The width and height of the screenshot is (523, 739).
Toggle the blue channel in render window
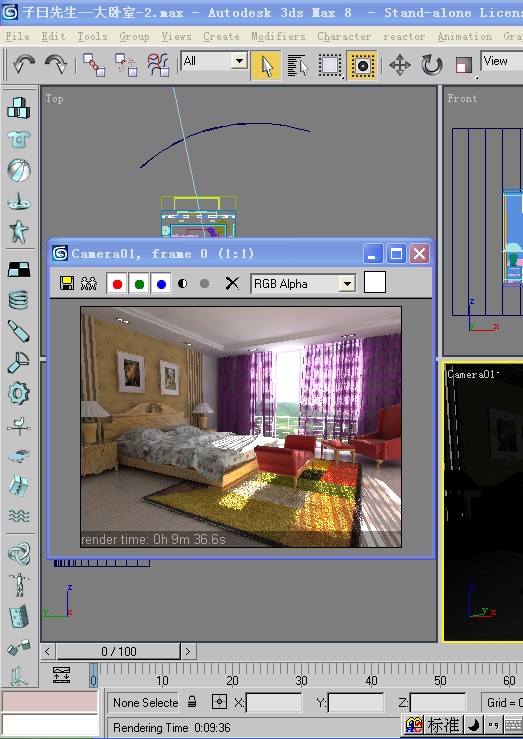(x=161, y=284)
